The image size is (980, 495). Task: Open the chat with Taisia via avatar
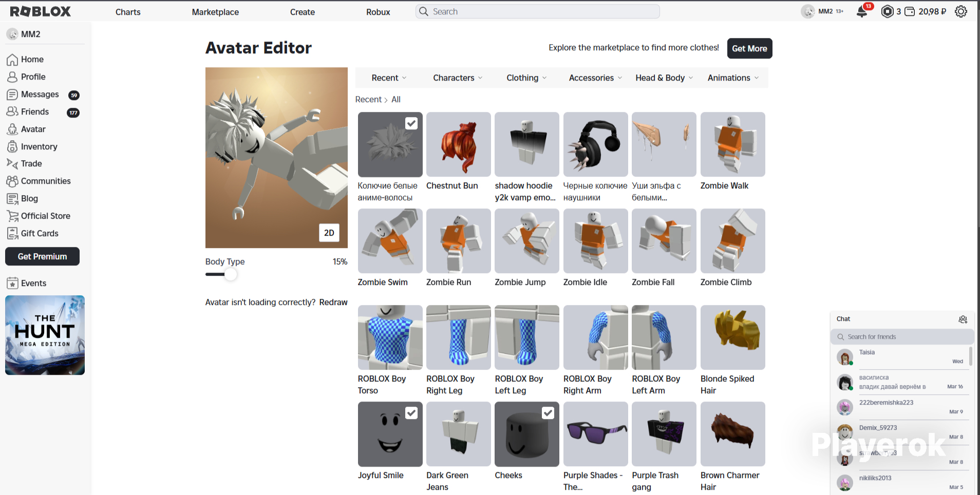pos(845,357)
